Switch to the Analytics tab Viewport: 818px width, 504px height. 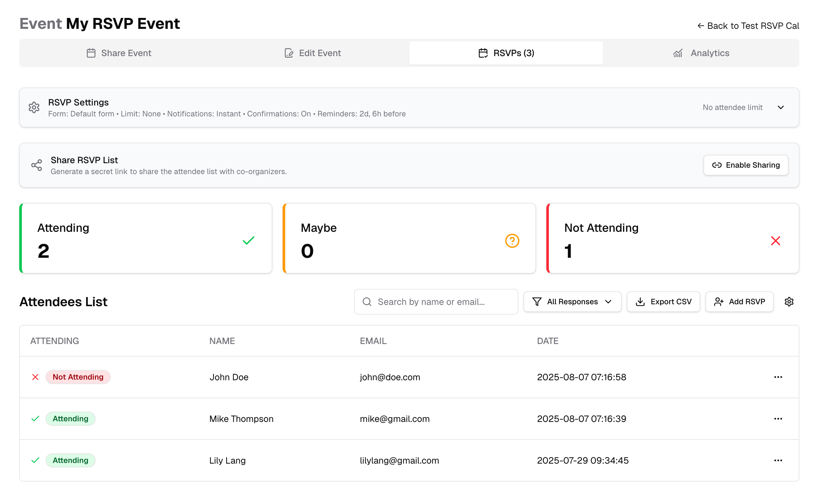pos(701,53)
